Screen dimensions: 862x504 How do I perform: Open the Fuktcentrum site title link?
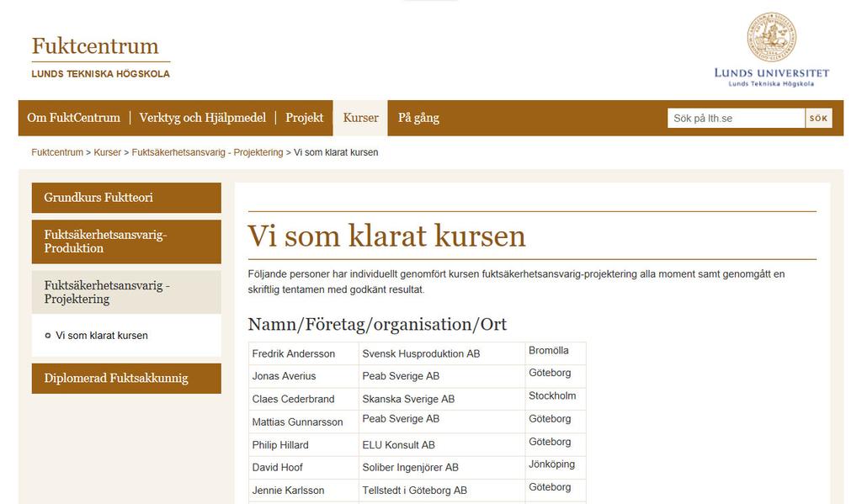[95, 46]
